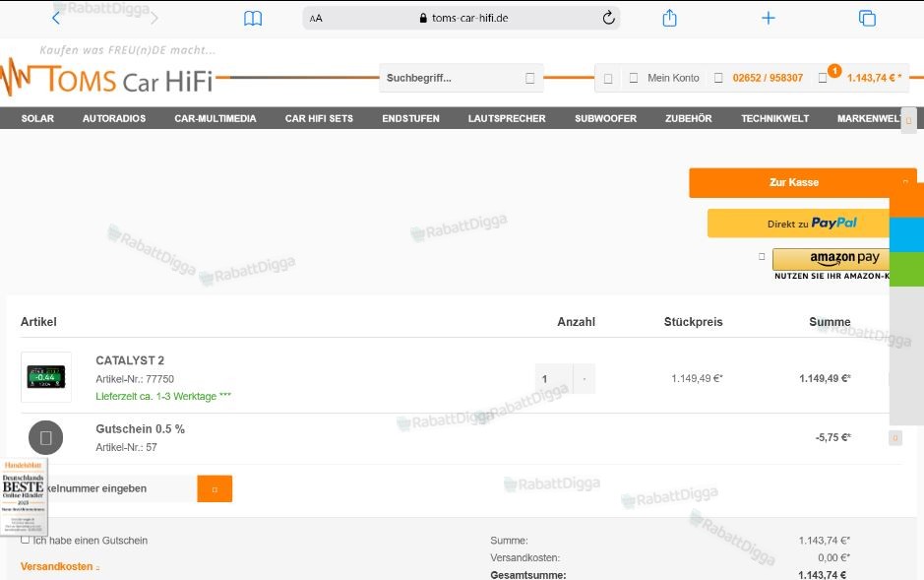This screenshot has width=924, height=580.
Task: Click CATALYST 2 product thumbnail
Action: point(46,377)
